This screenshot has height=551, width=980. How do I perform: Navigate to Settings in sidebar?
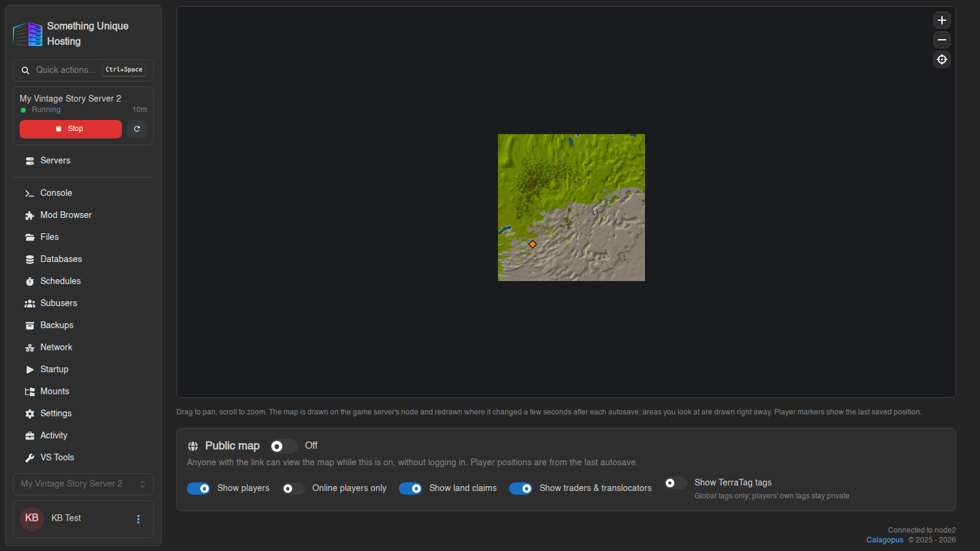83,413
